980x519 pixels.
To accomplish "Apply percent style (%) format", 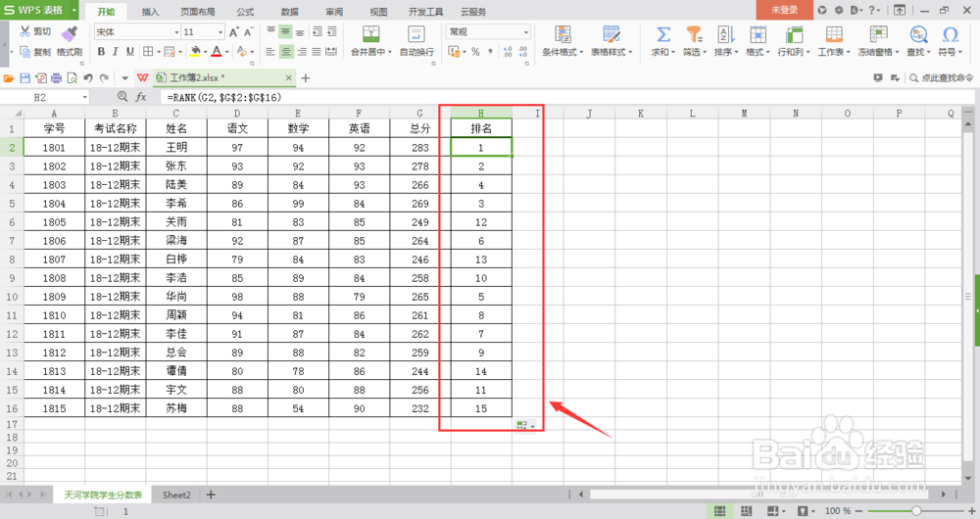I will click(x=475, y=52).
